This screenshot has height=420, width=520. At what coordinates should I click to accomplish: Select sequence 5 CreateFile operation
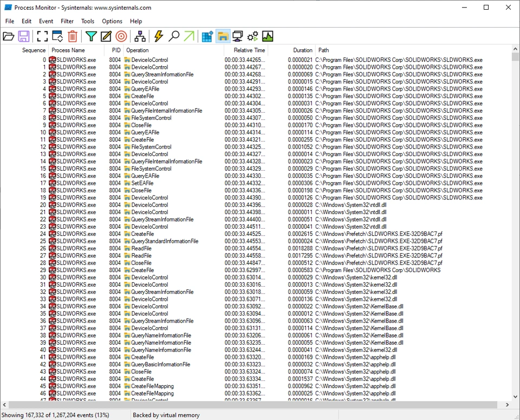(142, 96)
